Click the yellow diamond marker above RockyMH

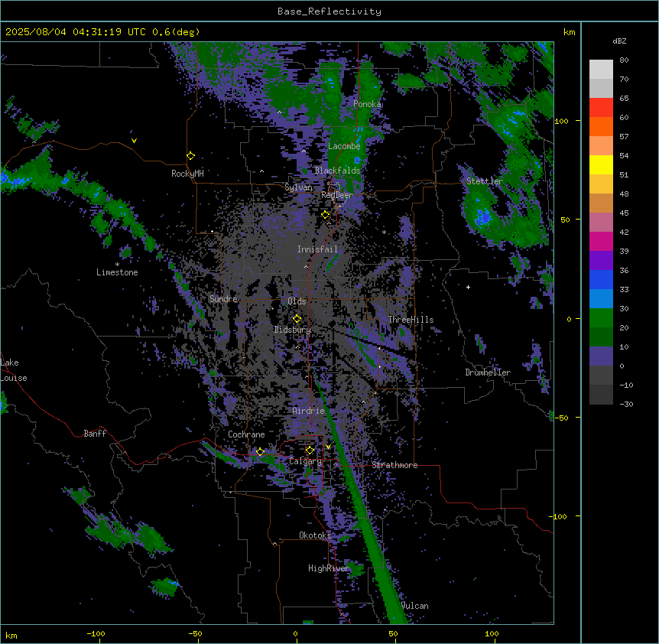coord(190,155)
